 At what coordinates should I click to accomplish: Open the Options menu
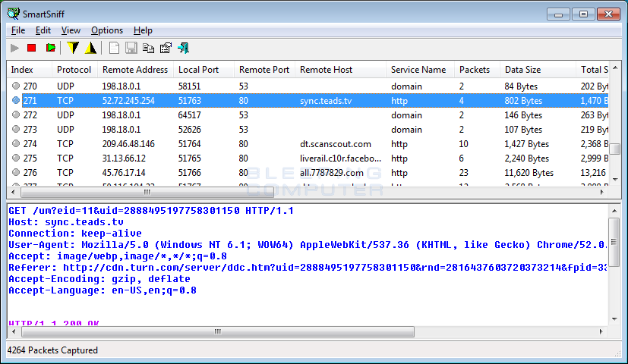(x=107, y=30)
